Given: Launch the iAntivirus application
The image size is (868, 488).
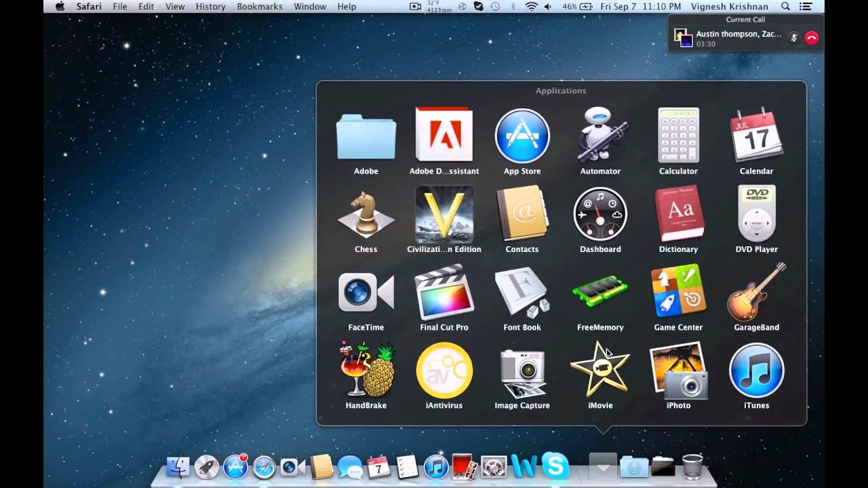Looking at the screenshot, I should [443, 370].
